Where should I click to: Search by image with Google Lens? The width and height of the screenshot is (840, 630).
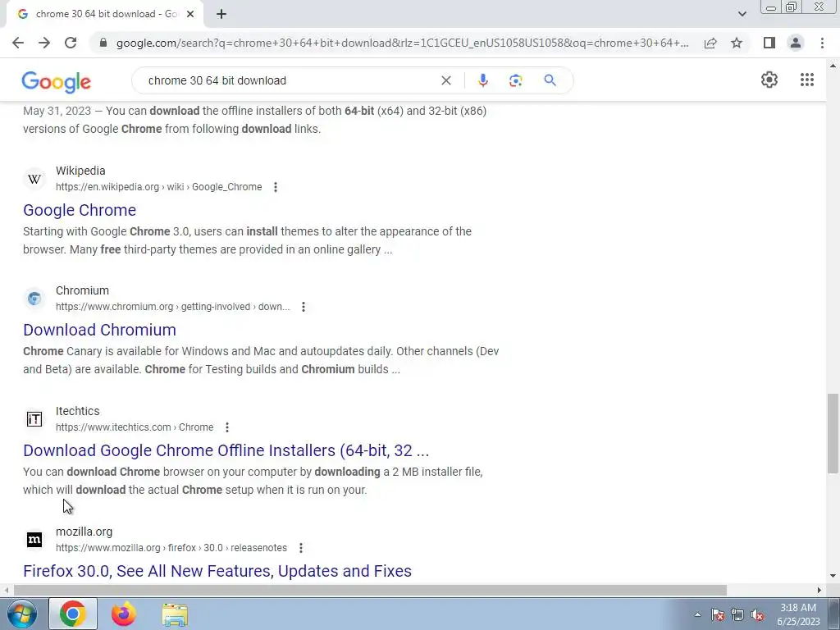(515, 80)
